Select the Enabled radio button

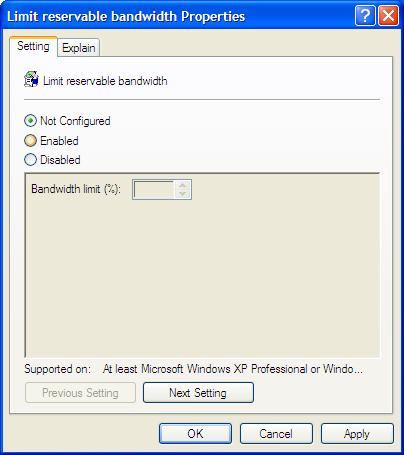[x=30, y=141]
